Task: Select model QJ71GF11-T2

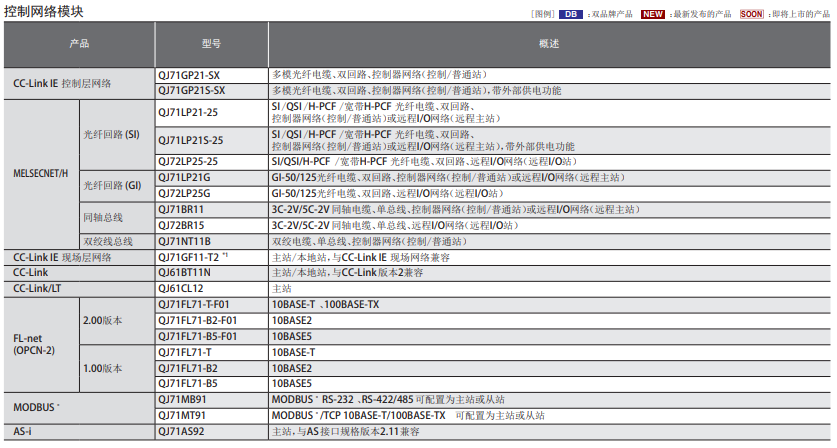Action: tap(188, 257)
